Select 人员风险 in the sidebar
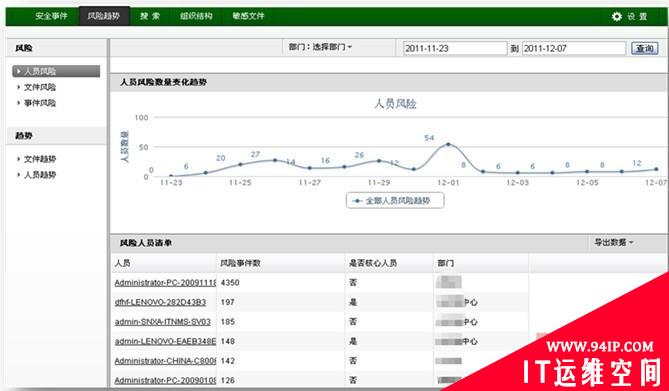 pos(56,71)
